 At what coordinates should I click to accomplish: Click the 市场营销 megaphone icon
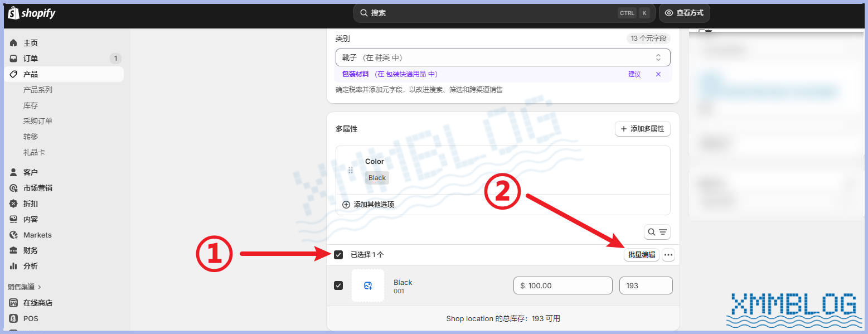pyautogui.click(x=13, y=187)
